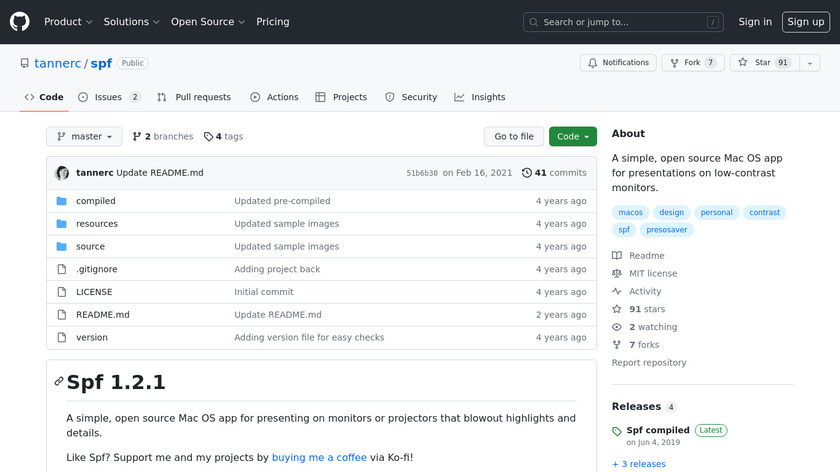Image resolution: width=840 pixels, height=472 pixels.
Task: Select the source folder icon
Action: click(x=62, y=246)
